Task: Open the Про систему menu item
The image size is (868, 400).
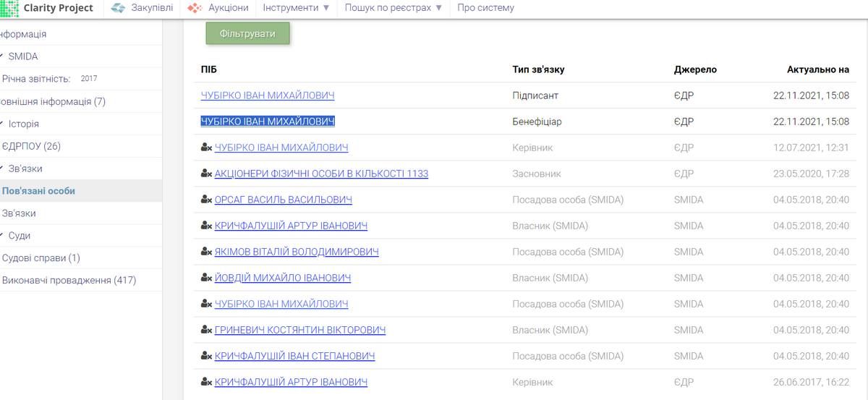Action: tap(485, 8)
